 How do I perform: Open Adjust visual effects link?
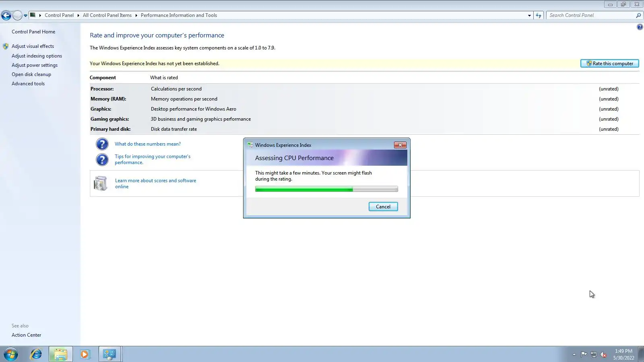[x=33, y=46]
